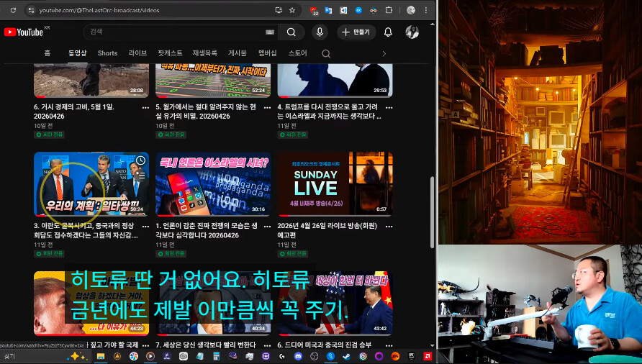This screenshot has height=364, width=642.
Task: Open options menu for '5. 월가에서는' video
Action: pyautogui.click(x=267, y=107)
